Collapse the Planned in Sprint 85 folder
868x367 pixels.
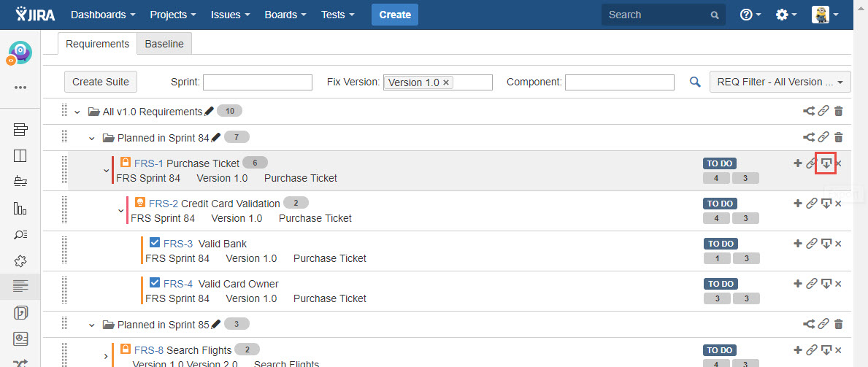tap(92, 325)
